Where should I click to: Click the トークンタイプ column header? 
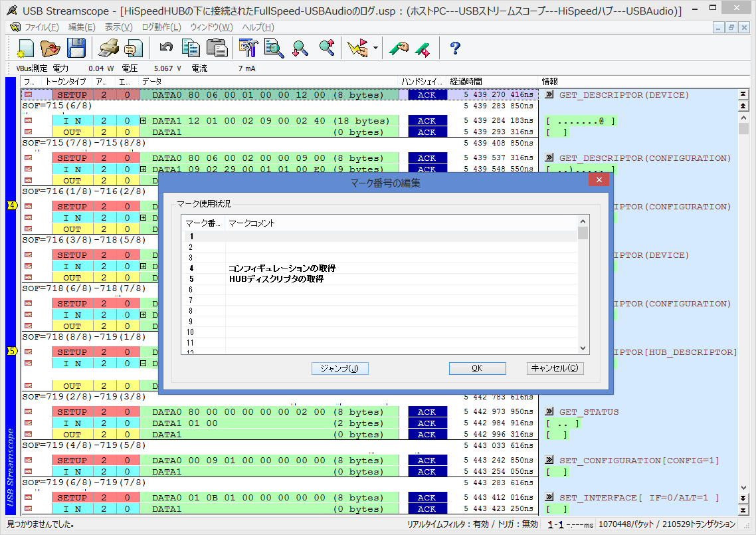(66, 82)
